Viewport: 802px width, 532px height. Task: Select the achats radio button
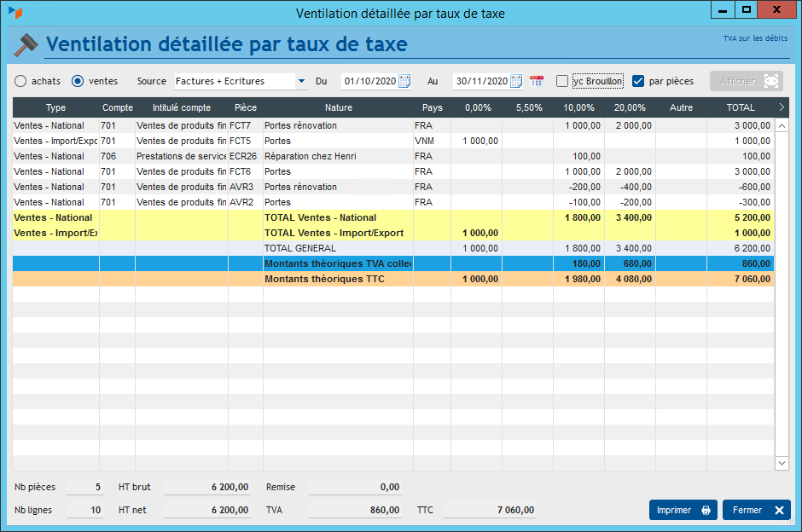pyautogui.click(x=20, y=81)
